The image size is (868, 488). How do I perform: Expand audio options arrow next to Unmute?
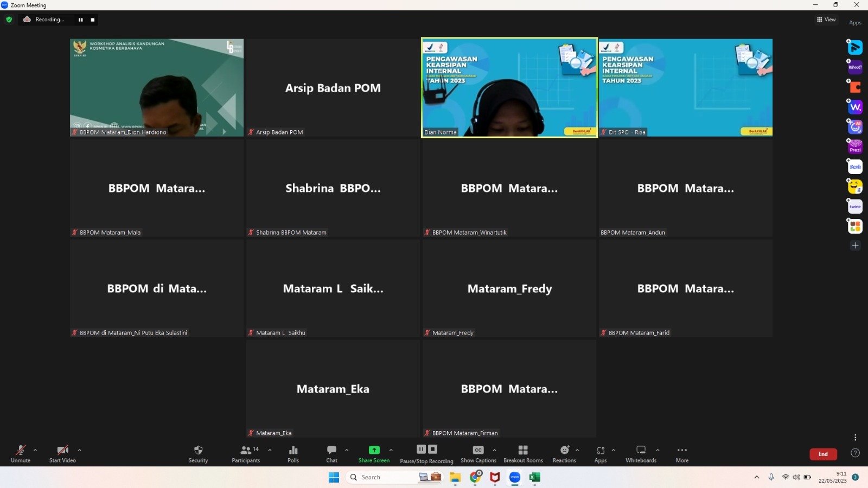(x=35, y=450)
